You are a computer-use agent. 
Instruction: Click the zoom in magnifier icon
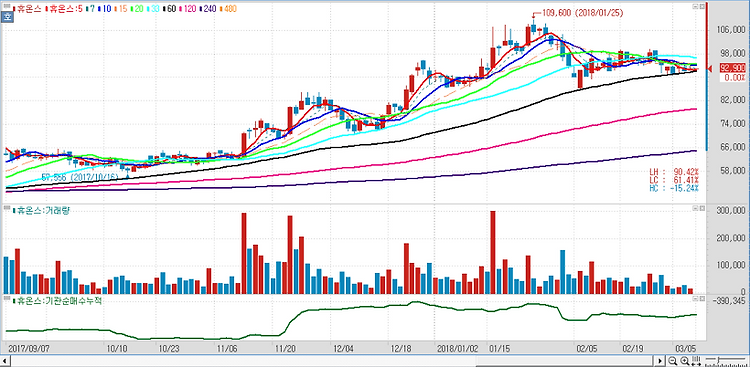pos(684,360)
